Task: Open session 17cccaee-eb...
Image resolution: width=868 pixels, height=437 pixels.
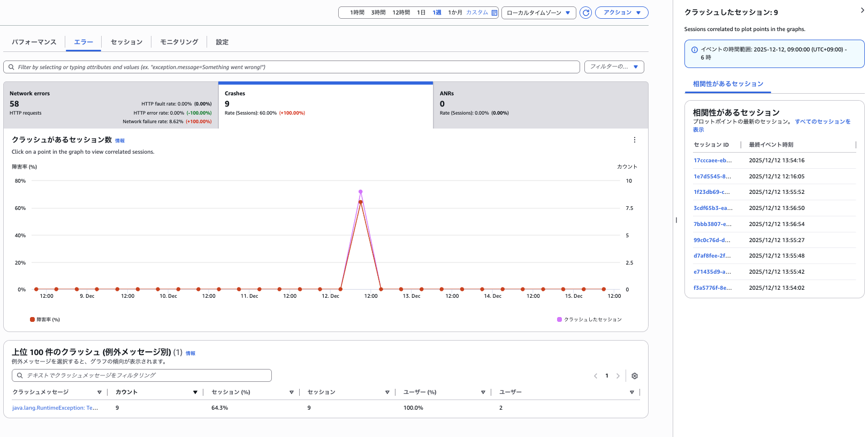Action: [713, 161]
